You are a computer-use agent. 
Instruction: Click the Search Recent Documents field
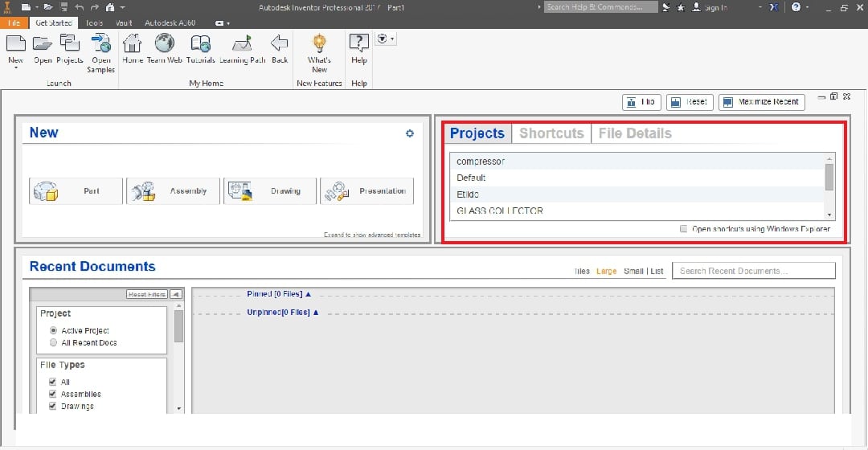coord(753,271)
